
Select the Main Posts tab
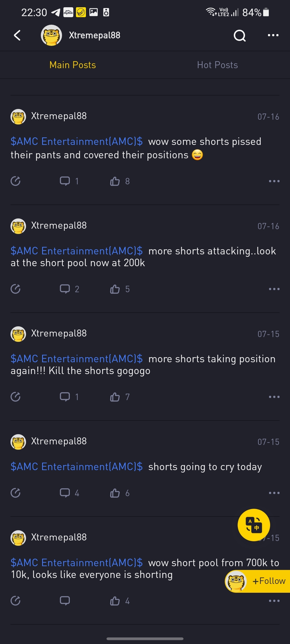73,65
